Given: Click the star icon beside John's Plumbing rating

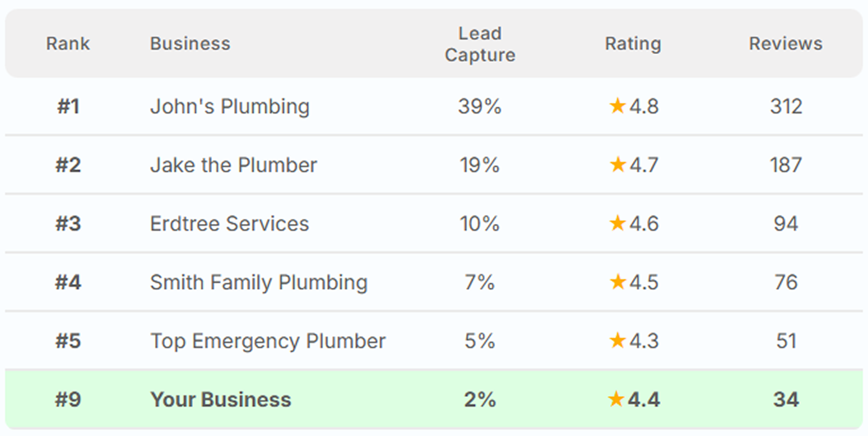Looking at the screenshot, I should point(617,106).
